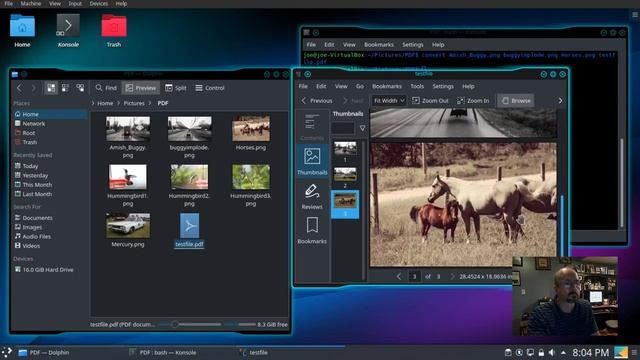
Task: Toggle Browse tool in Okular
Action: [516, 100]
